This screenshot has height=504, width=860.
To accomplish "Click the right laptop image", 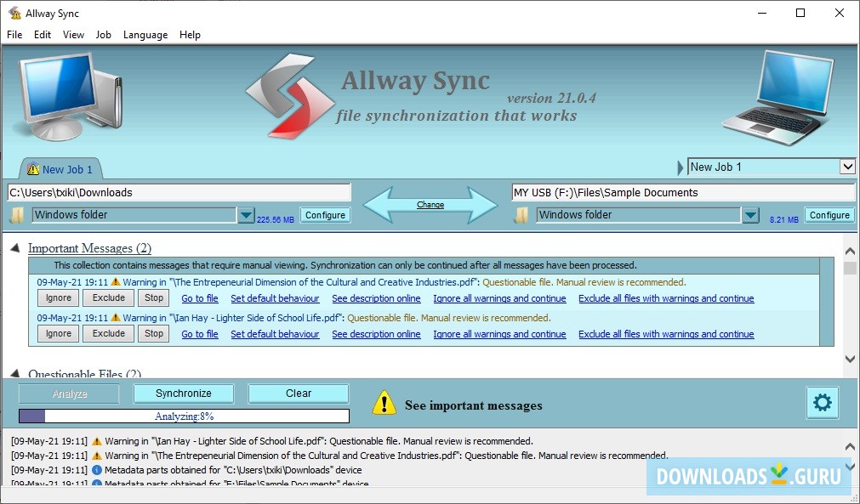I will tap(779, 98).
